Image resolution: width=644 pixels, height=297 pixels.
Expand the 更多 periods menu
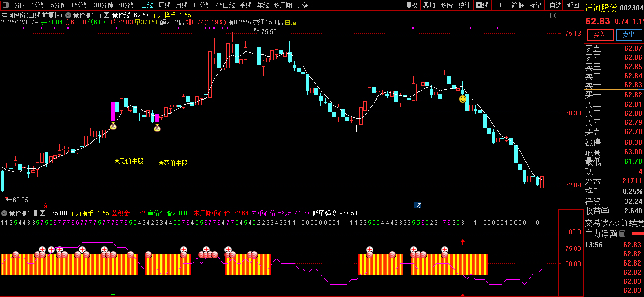(x=304, y=5)
